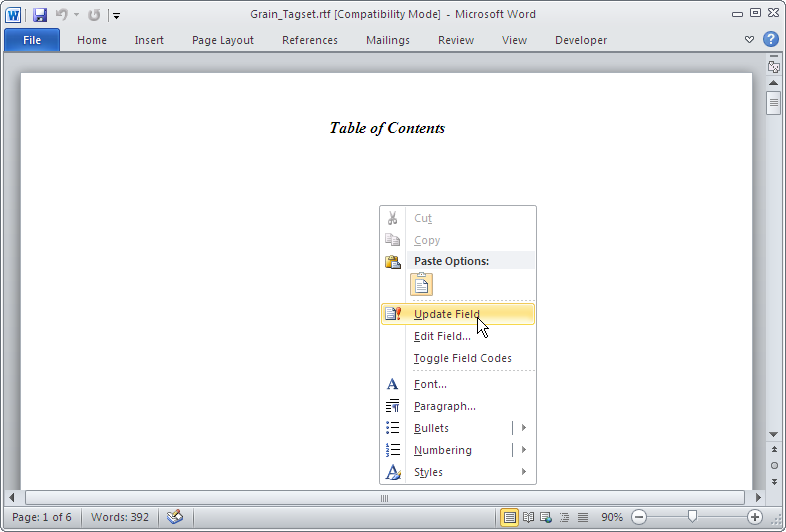This screenshot has width=786, height=532.
Task: Open the Developer tab
Action: pyautogui.click(x=581, y=40)
